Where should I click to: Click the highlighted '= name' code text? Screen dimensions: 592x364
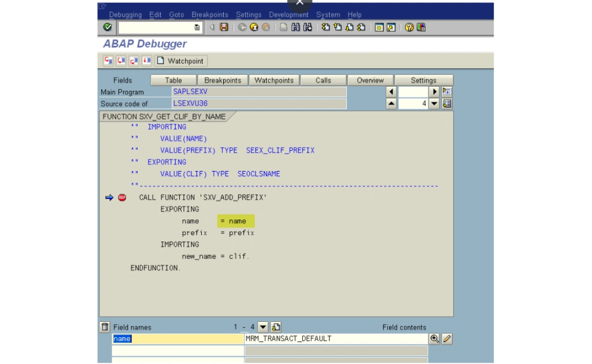(236, 221)
